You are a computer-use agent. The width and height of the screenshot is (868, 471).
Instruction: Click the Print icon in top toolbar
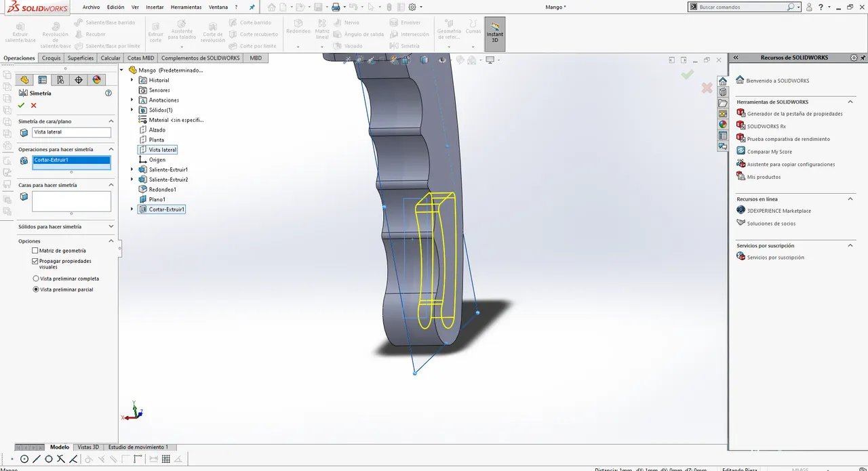coord(335,7)
